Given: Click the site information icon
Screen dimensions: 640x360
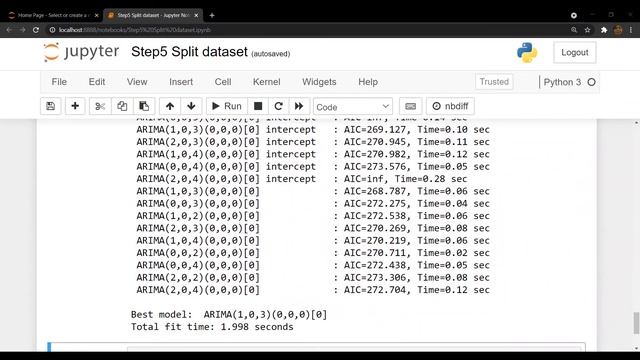Looking at the screenshot, I should (52, 30).
